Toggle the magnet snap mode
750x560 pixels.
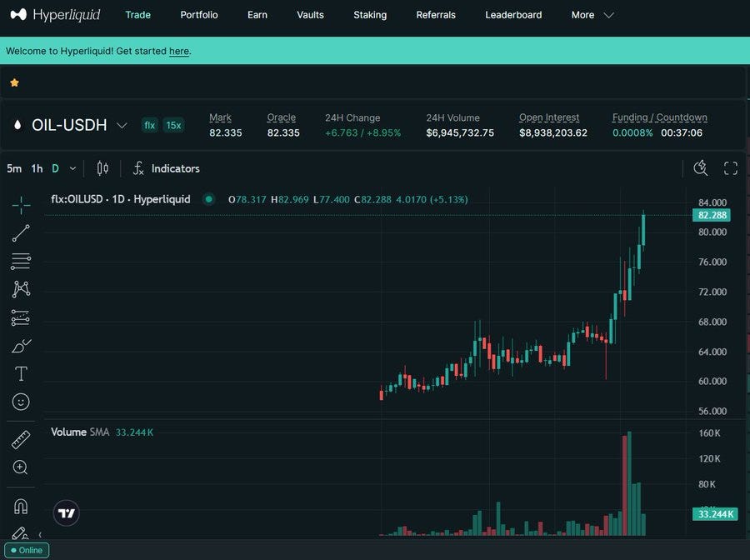pos(21,506)
